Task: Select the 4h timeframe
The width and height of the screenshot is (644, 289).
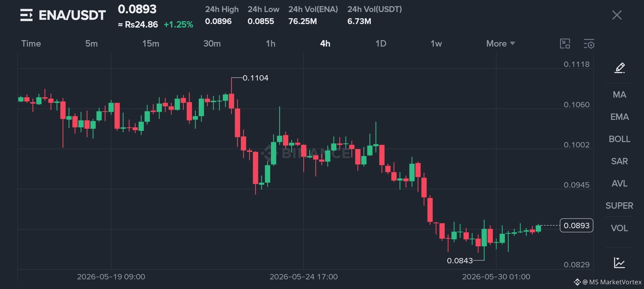Action: click(325, 44)
